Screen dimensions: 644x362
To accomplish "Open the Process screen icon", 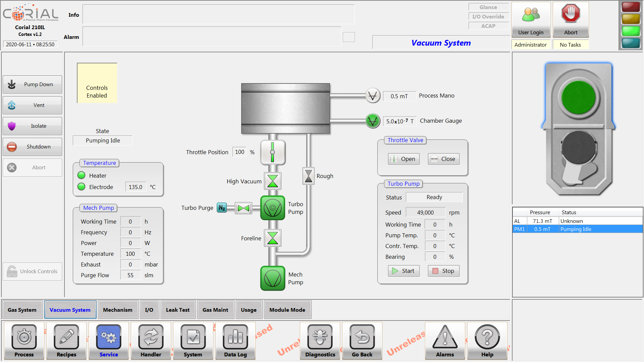I will pos(24,341).
